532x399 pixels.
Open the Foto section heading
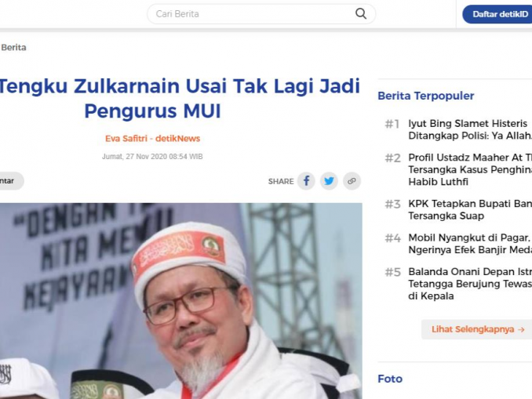(x=390, y=379)
